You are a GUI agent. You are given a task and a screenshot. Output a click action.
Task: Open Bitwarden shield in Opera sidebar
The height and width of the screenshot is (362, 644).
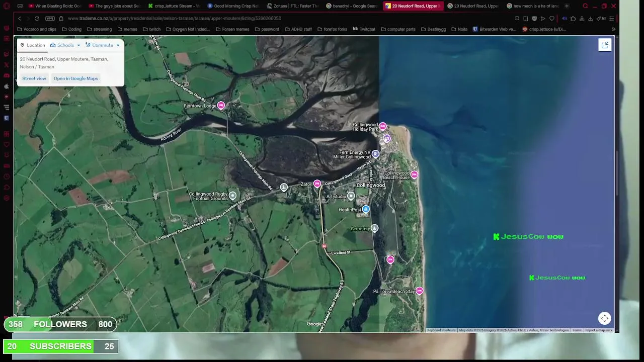pos(7,118)
